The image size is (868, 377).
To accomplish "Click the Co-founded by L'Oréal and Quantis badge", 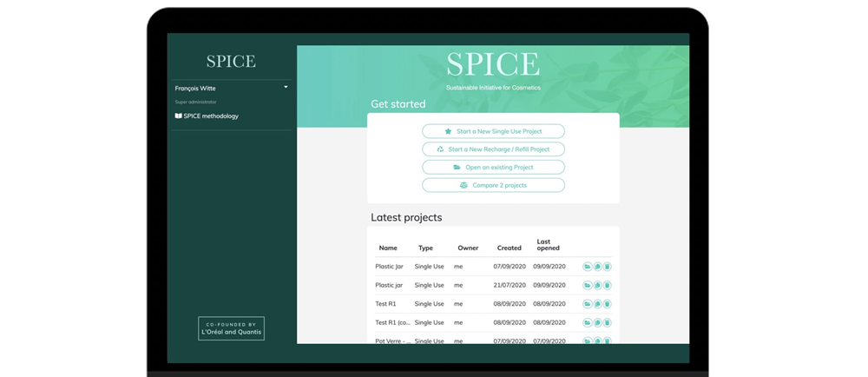I will (x=231, y=328).
